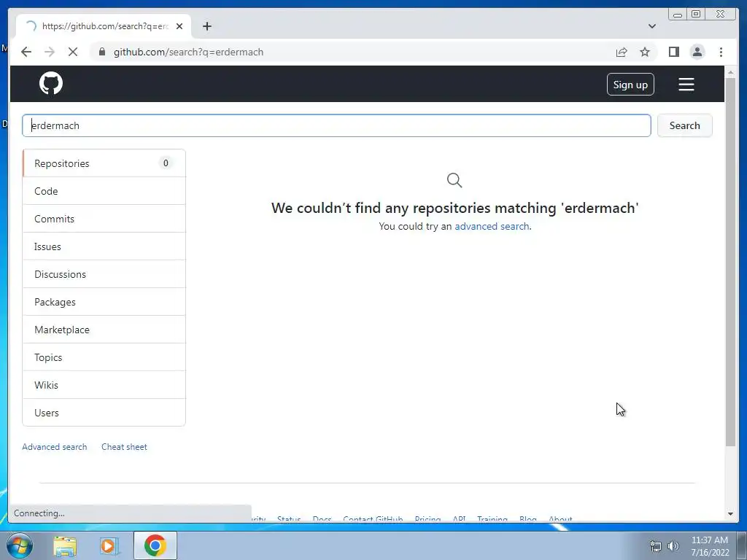Click the page vertical scrollbar
The width and height of the screenshot is (747, 560).
(730, 262)
